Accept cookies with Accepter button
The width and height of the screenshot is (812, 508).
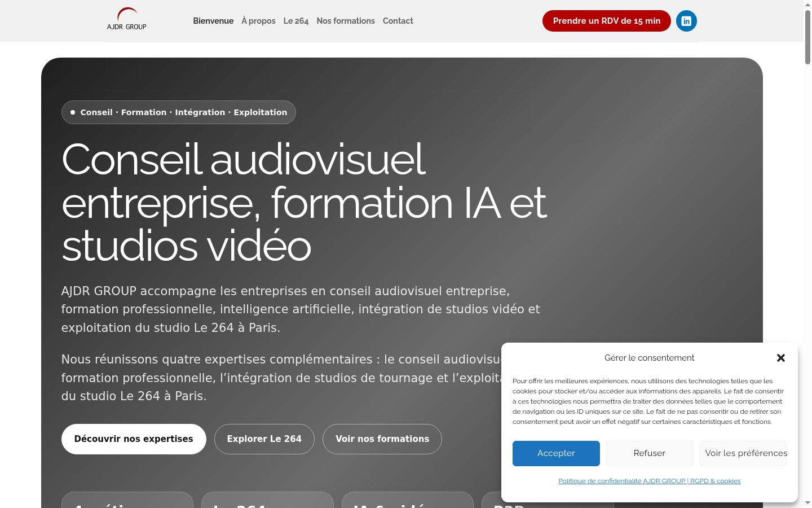[556, 453]
